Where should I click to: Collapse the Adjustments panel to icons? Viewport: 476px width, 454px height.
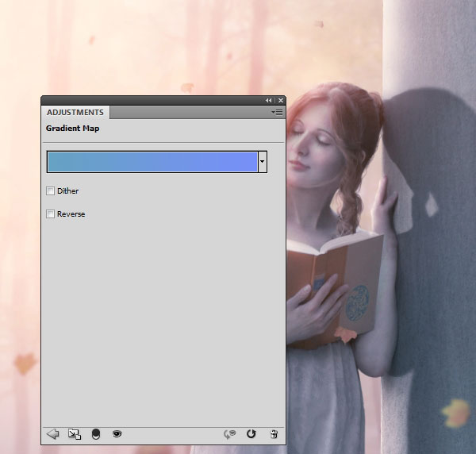(269, 100)
